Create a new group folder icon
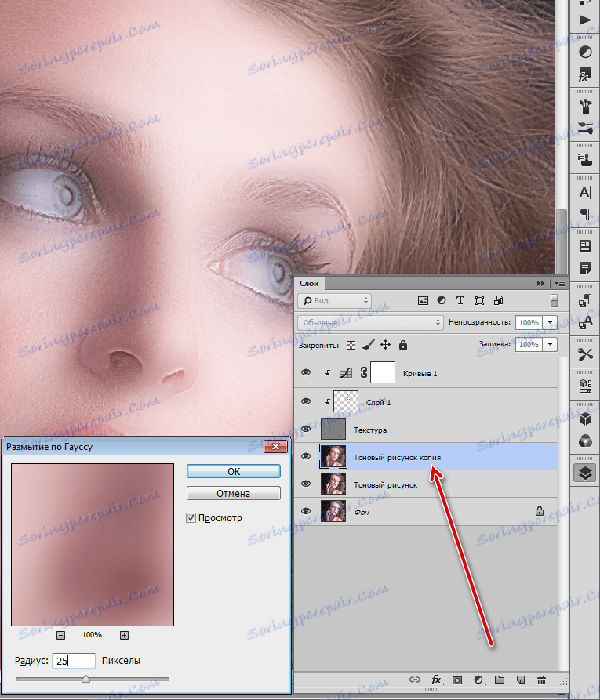600x700 pixels. pyautogui.click(x=500, y=680)
